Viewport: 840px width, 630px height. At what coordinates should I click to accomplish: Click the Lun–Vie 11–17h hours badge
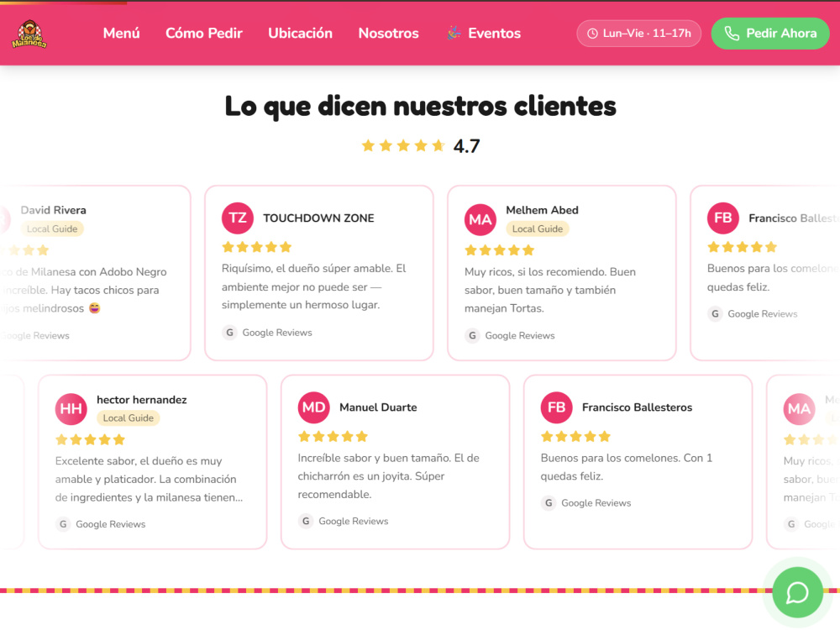pos(638,34)
